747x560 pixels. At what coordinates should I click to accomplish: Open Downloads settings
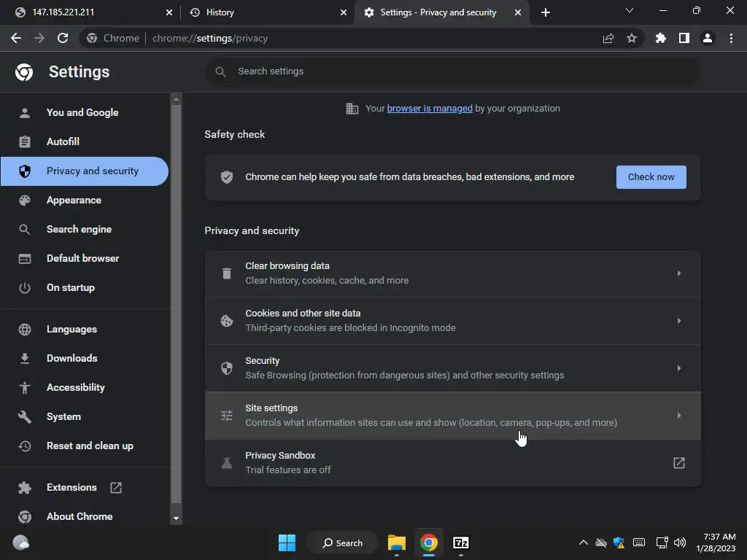tap(85, 358)
